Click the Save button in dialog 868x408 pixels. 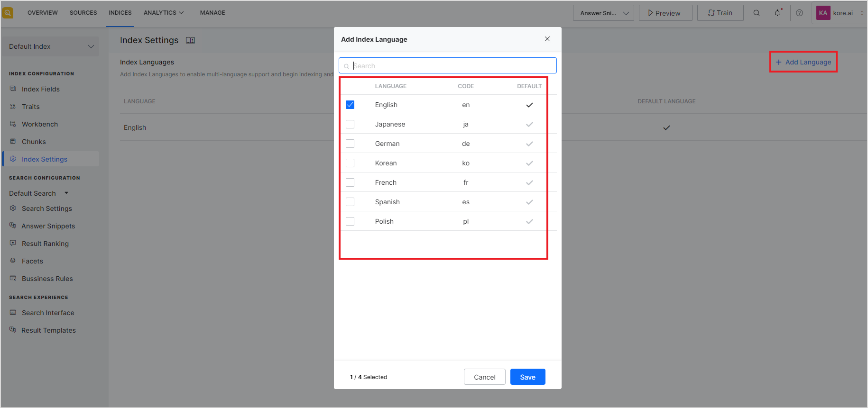(528, 377)
